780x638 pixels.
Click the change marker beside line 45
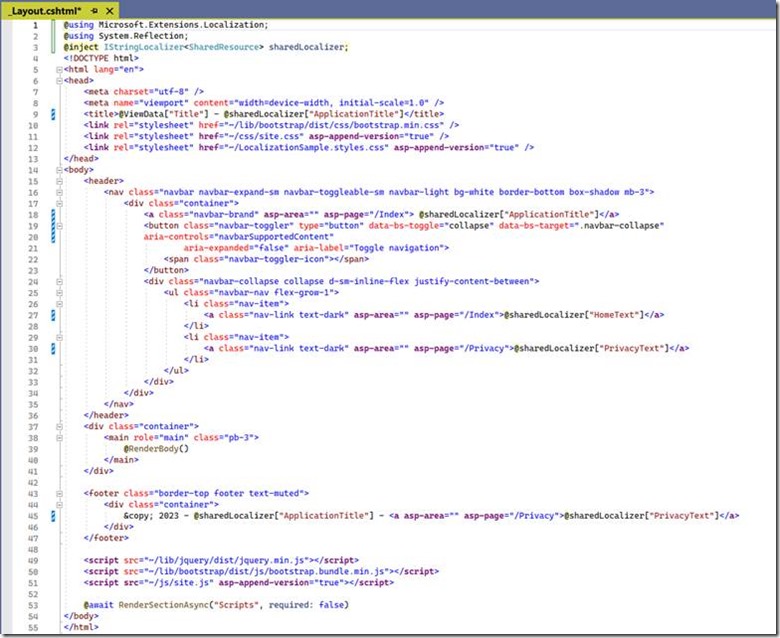53,516
